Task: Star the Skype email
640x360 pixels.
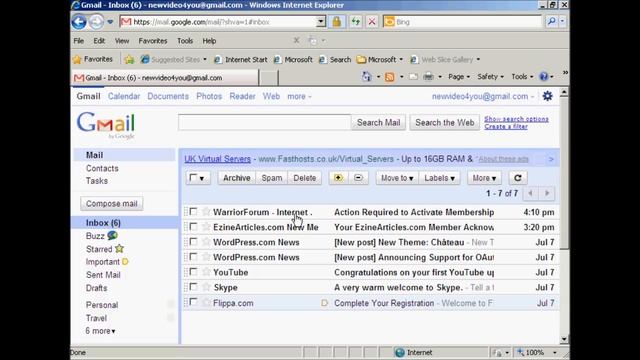Action: (x=206, y=287)
